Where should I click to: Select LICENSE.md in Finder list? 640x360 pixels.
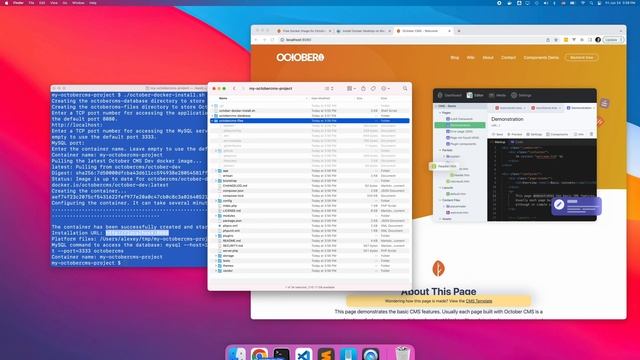pos(310,211)
